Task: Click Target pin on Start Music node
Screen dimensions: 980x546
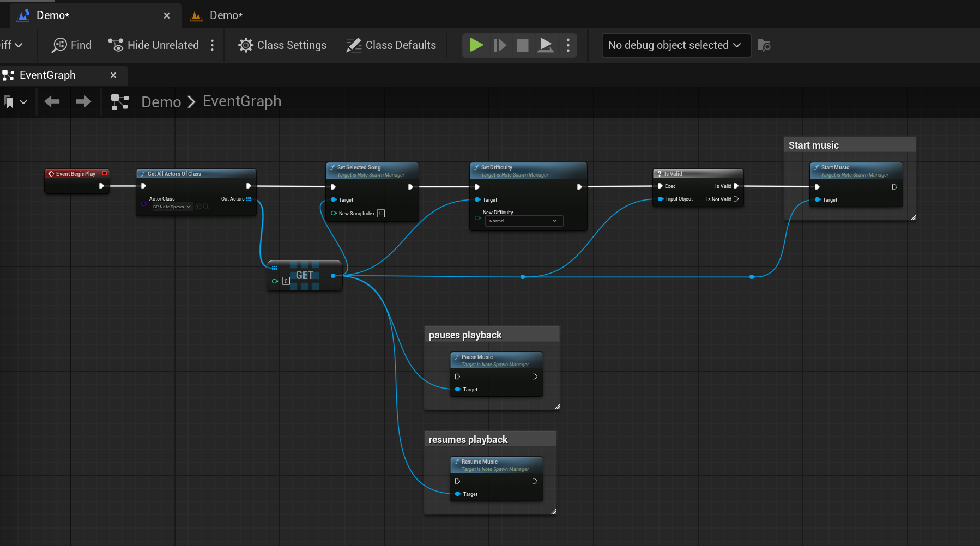Action: click(818, 199)
